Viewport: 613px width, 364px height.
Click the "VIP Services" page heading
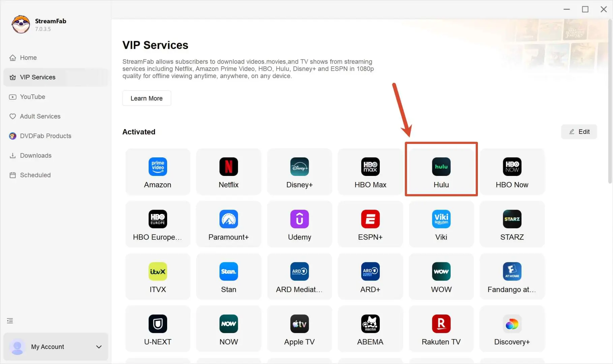pos(155,45)
